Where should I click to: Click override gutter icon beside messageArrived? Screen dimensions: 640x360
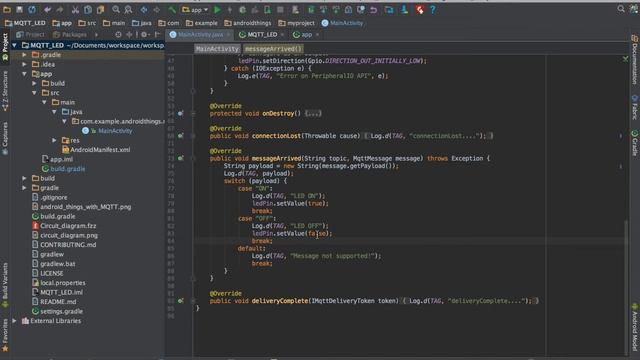[x=180, y=158]
